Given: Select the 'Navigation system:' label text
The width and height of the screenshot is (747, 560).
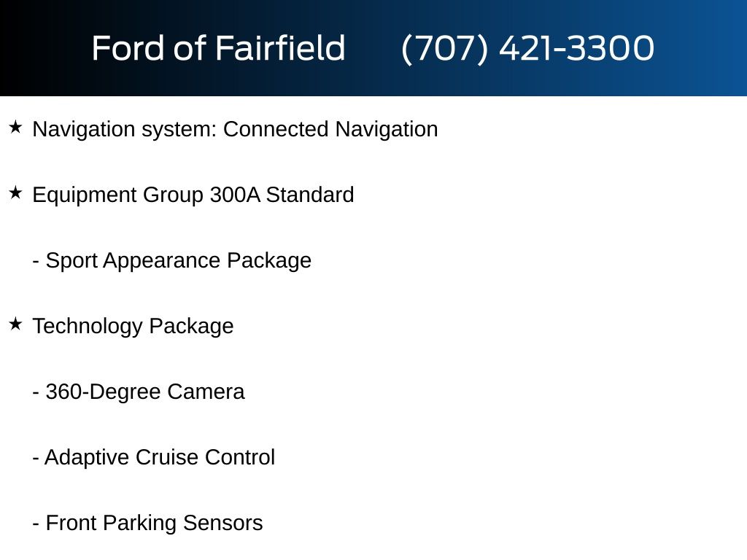Looking at the screenshot, I should coord(125,130).
